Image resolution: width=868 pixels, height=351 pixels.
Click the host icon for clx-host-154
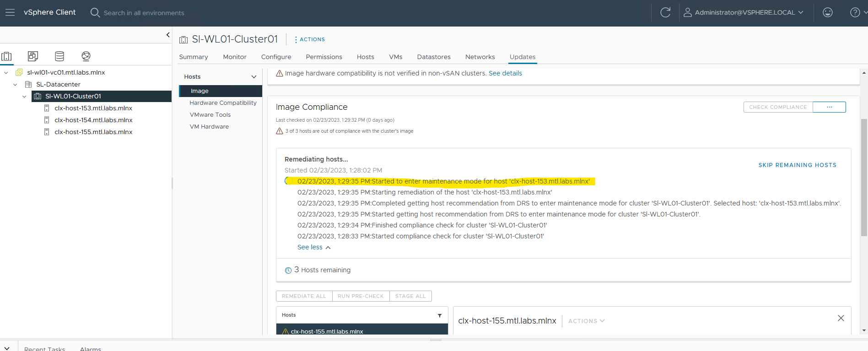tap(47, 120)
